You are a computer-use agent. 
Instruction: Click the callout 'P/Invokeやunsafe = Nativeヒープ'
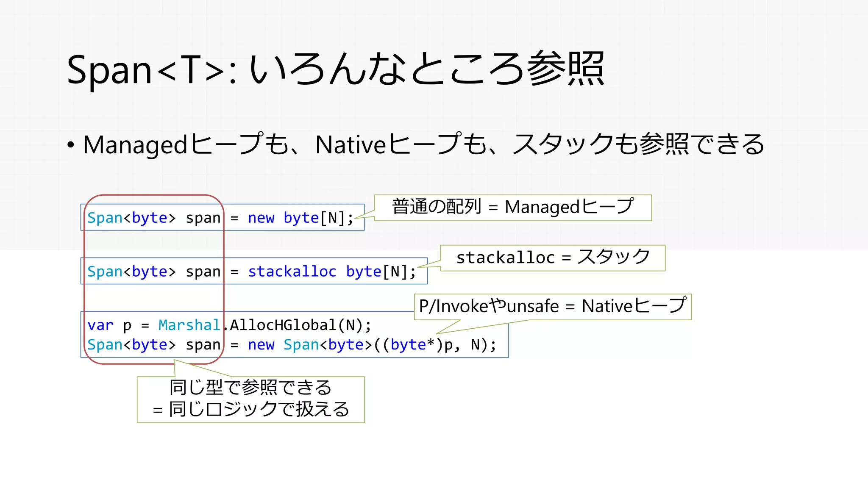click(x=553, y=306)
